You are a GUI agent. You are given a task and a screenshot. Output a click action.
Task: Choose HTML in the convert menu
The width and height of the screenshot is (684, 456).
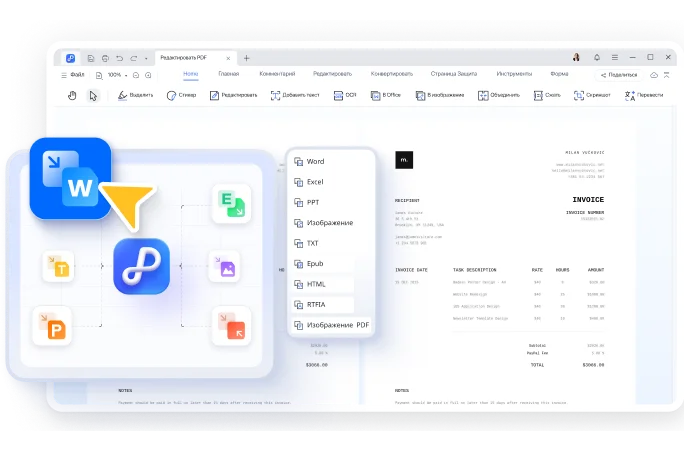tap(310, 285)
